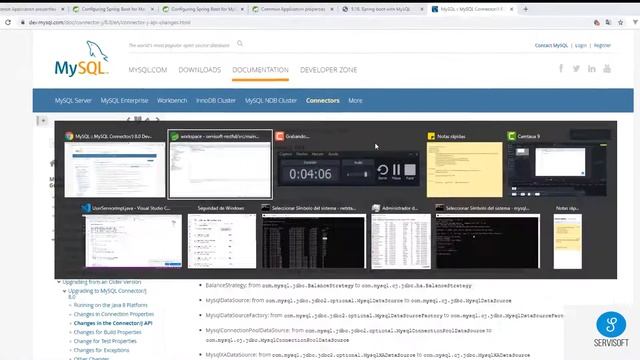The height and width of the screenshot is (360, 640).
Task: Select MySQL NDB Cluster in blue bar
Action: (x=271, y=100)
